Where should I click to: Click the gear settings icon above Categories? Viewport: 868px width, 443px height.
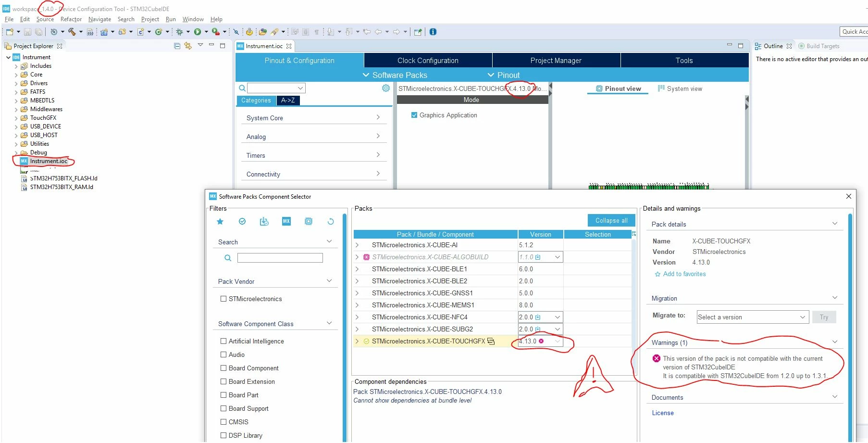(386, 88)
